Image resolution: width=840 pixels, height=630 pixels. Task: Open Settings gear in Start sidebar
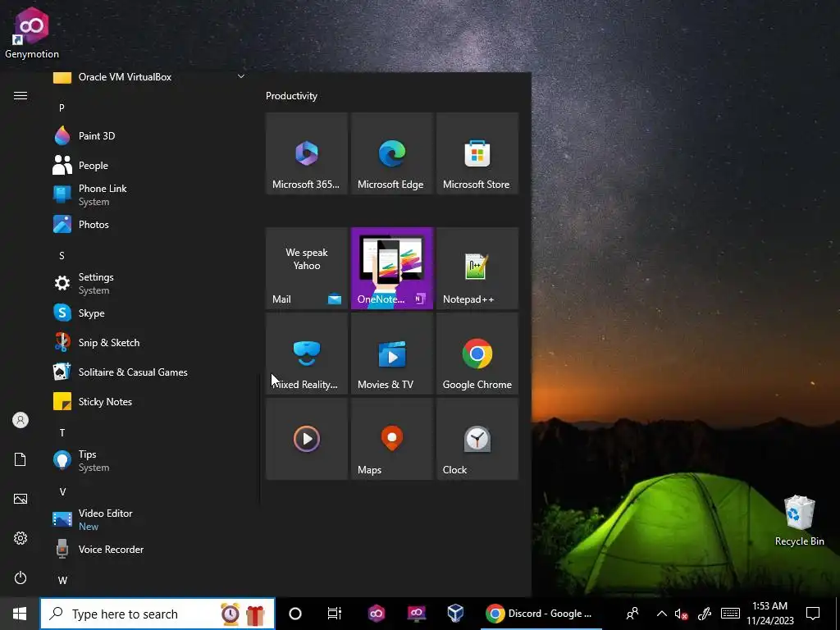[21, 538]
